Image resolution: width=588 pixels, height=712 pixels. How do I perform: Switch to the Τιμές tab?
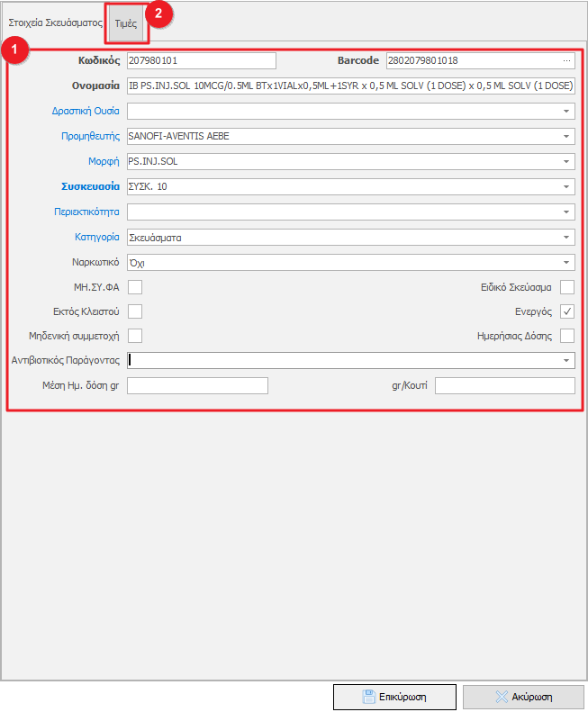tap(125, 24)
